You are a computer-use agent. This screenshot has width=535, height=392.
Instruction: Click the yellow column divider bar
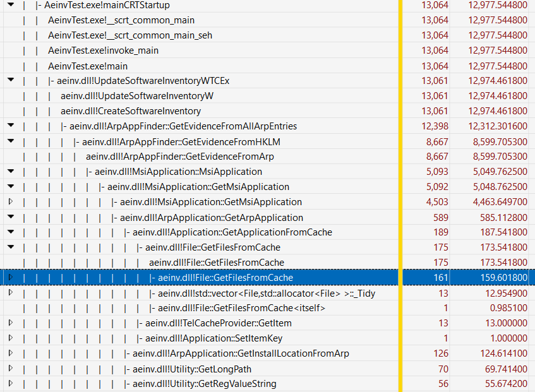click(x=402, y=189)
